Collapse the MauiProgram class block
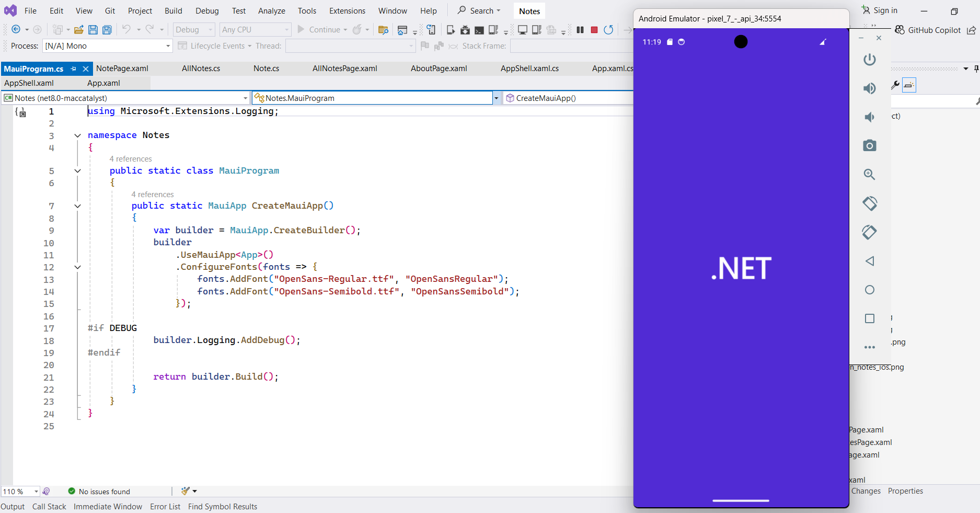This screenshot has width=980, height=513. tap(77, 171)
